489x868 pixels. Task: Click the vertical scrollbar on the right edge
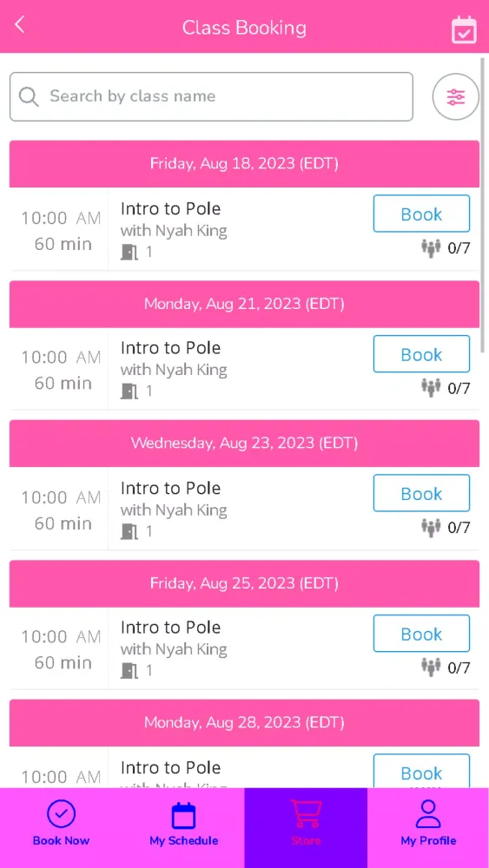click(483, 205)
